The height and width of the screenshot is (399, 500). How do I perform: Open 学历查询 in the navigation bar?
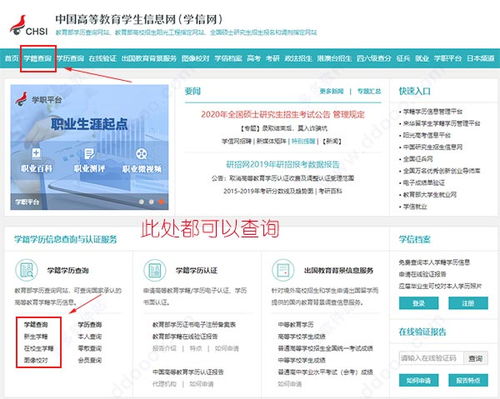coord(70,58)
